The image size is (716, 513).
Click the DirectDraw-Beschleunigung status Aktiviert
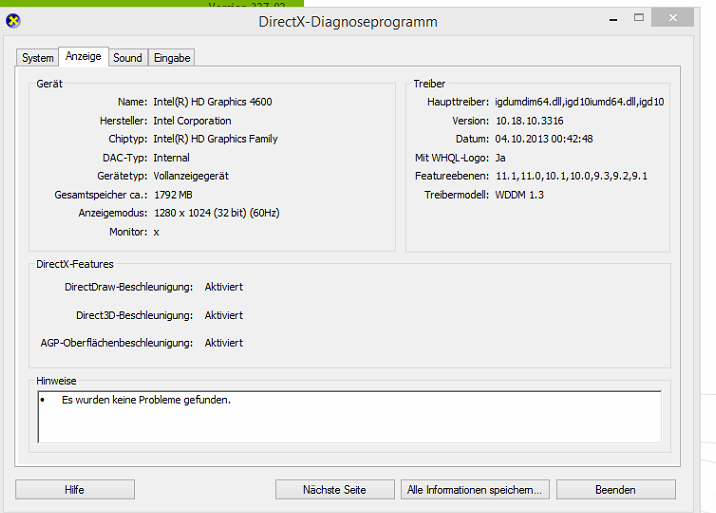224,287
